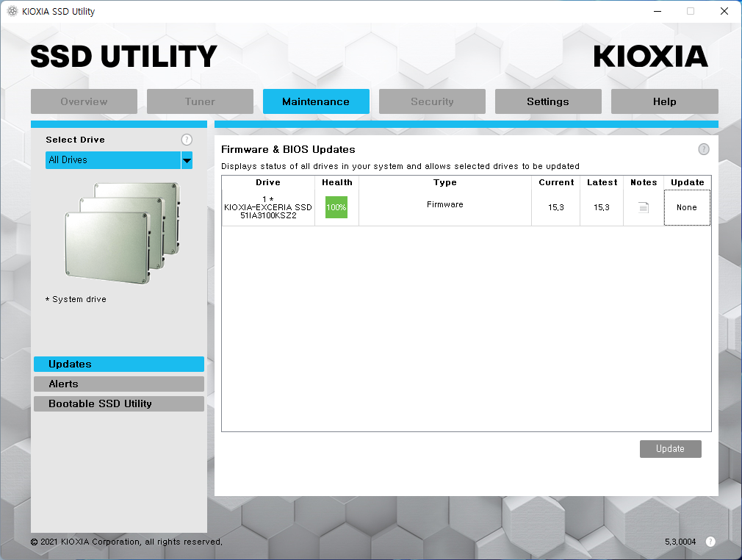Click the version number 5.3.0004
The image size is (742, 560).
pos(680,542)
